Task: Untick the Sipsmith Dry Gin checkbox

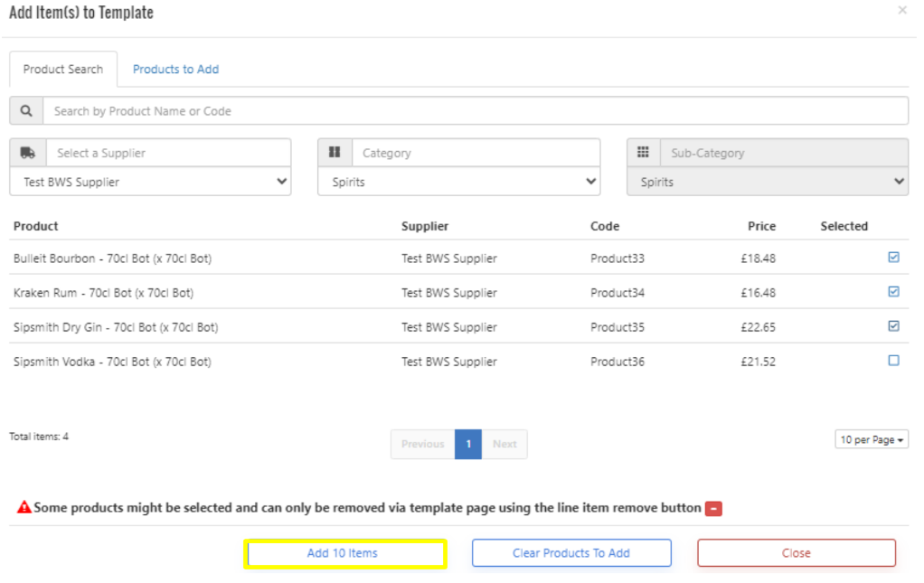Action: 893,326
